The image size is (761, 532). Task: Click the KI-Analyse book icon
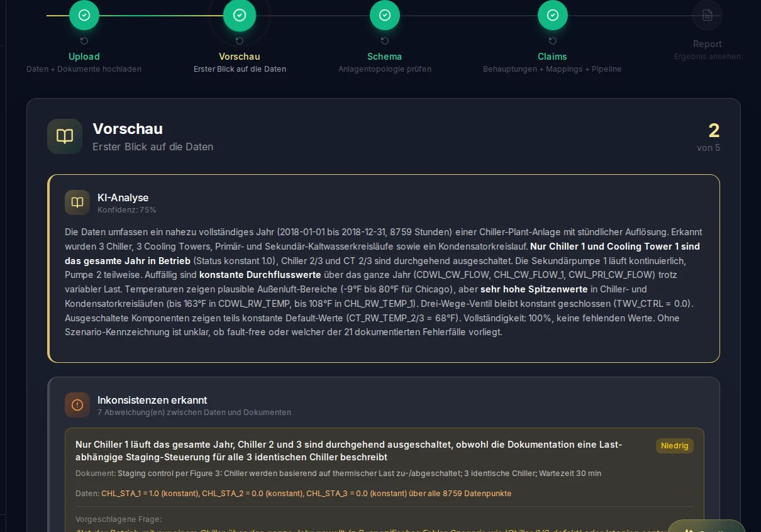point(77,202)
